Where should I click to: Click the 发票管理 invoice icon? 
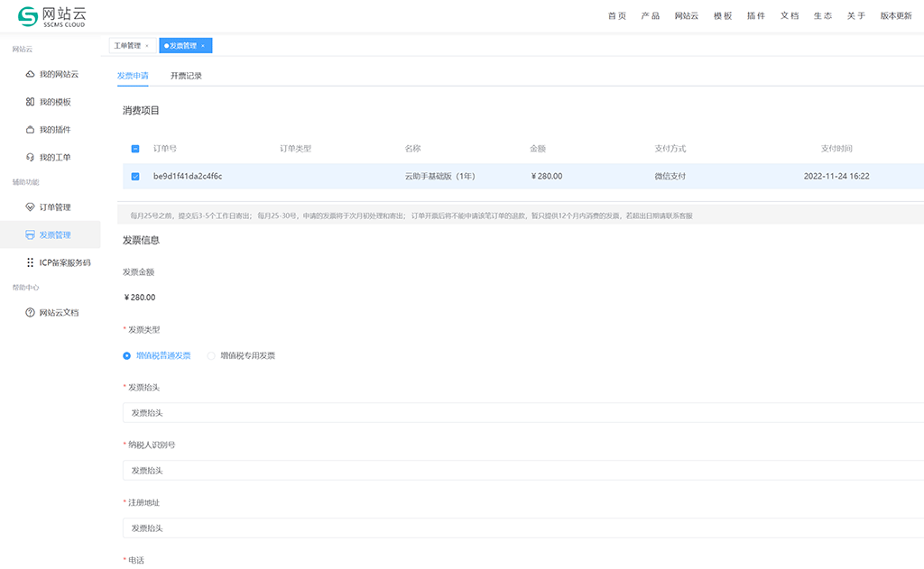click(30, 235)
